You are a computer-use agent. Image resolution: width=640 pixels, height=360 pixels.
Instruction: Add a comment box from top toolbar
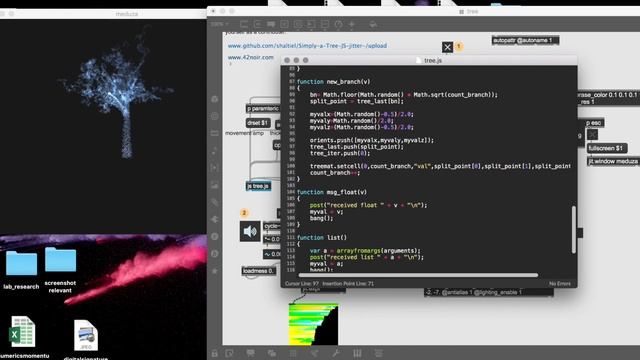(271, 24)
